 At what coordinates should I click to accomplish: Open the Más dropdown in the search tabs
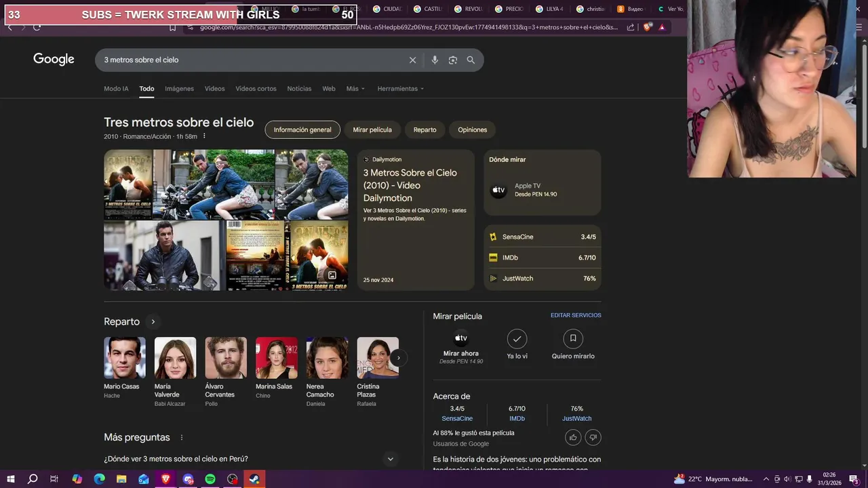click(x=355, y=89)
